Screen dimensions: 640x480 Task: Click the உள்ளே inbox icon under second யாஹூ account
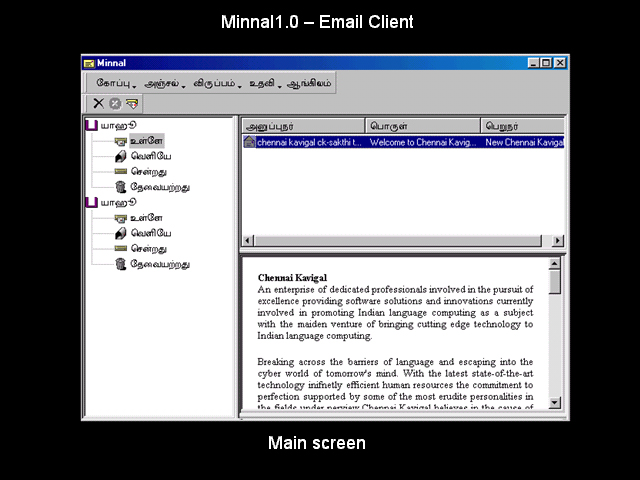coord(120,218)
